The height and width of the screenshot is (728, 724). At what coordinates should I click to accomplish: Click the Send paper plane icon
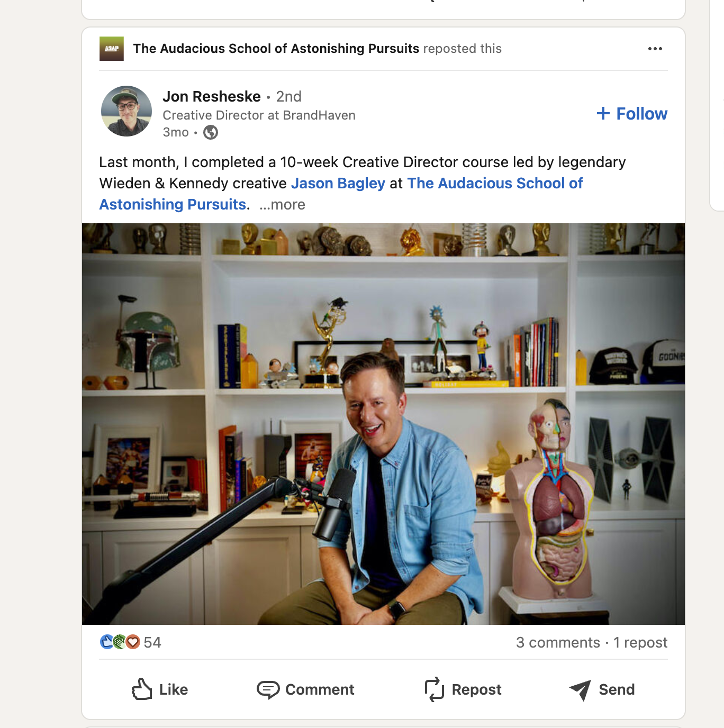(581, 689)
